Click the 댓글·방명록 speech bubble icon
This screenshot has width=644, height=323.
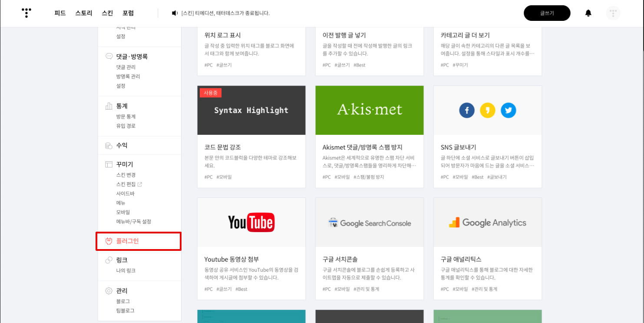pos(109,57)
